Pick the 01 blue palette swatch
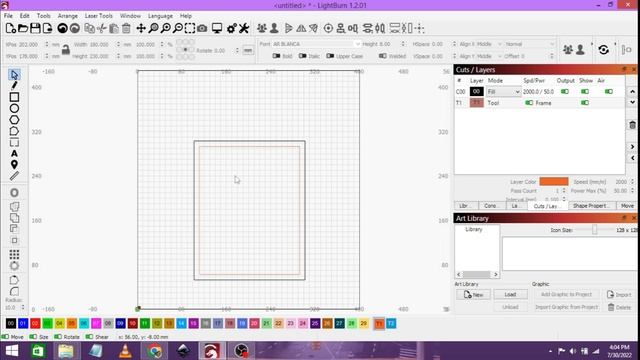 pyautogui.click(x=23, y=324)
